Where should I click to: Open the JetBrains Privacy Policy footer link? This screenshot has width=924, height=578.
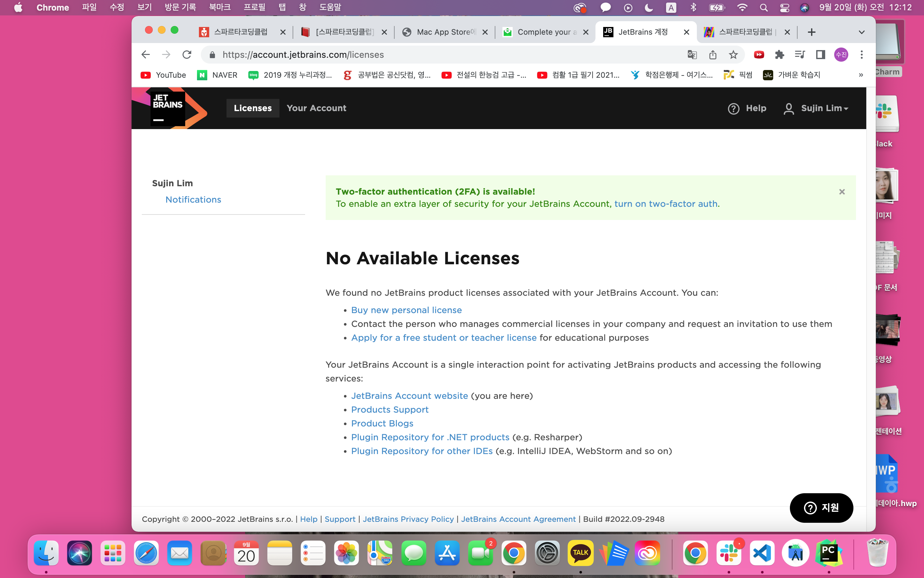click(x=408, y=519)
